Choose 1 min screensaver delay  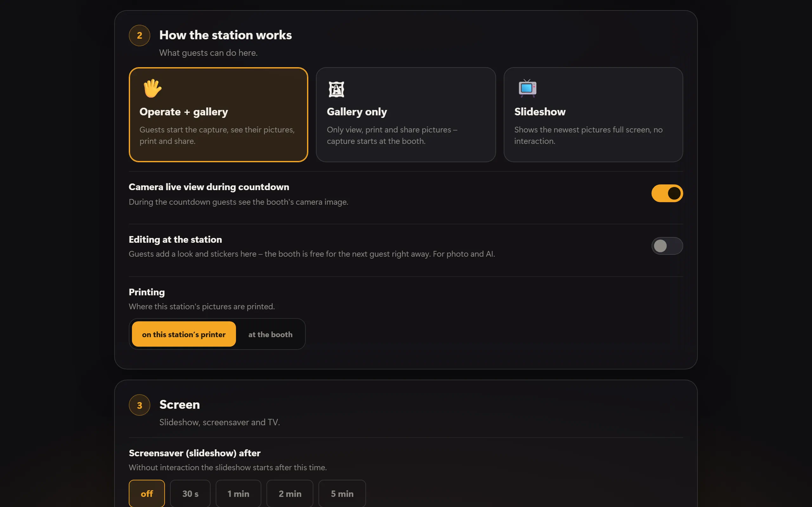(x=239, y=494)
